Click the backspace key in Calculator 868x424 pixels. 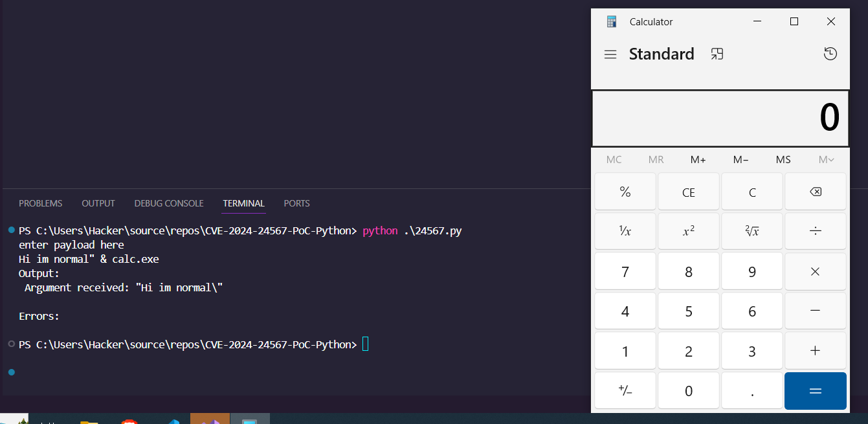pyautogui.click(x=816, y=192)
